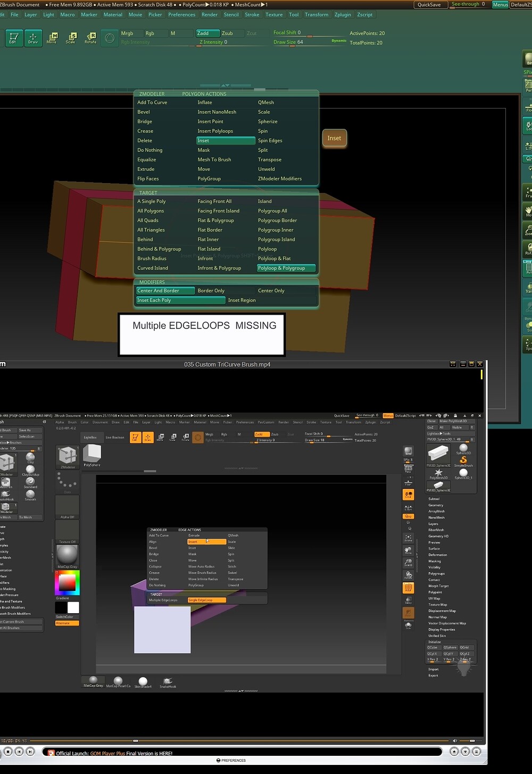Click Draw Size 64 slider in toolbar

point(309,42)
